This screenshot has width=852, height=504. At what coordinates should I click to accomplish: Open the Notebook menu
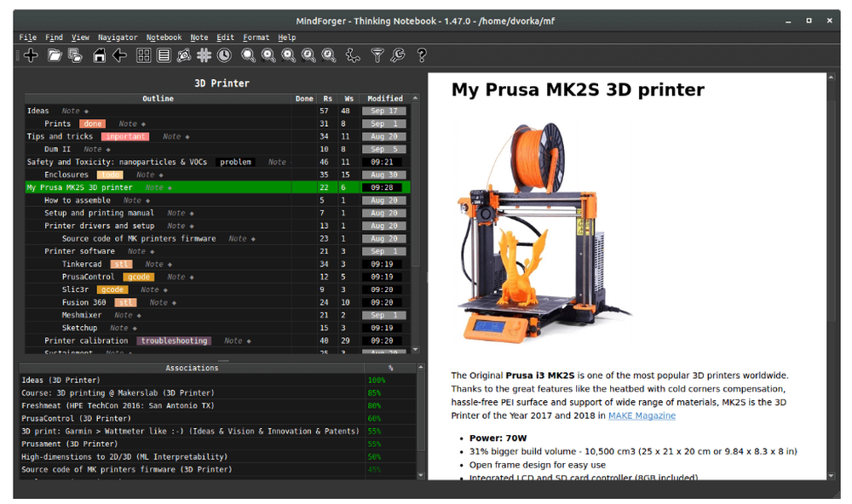point(164,37)
